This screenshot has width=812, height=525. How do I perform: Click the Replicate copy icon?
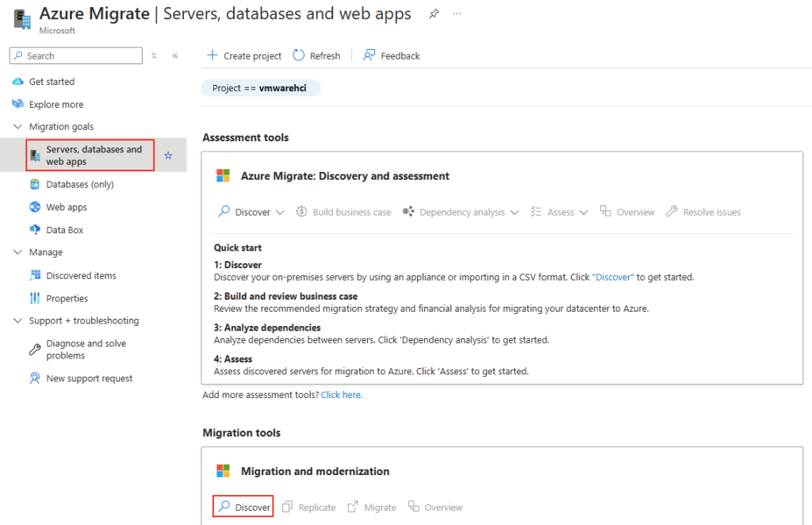287,507
